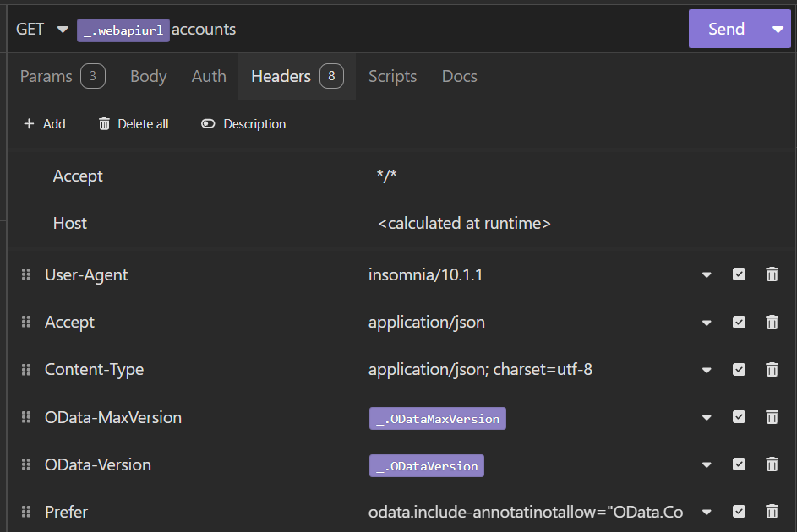Viewport: 797px width, 532px height.
Task: Disable the Accept application/json header checkbox
Action: click(x=739, y=322)
